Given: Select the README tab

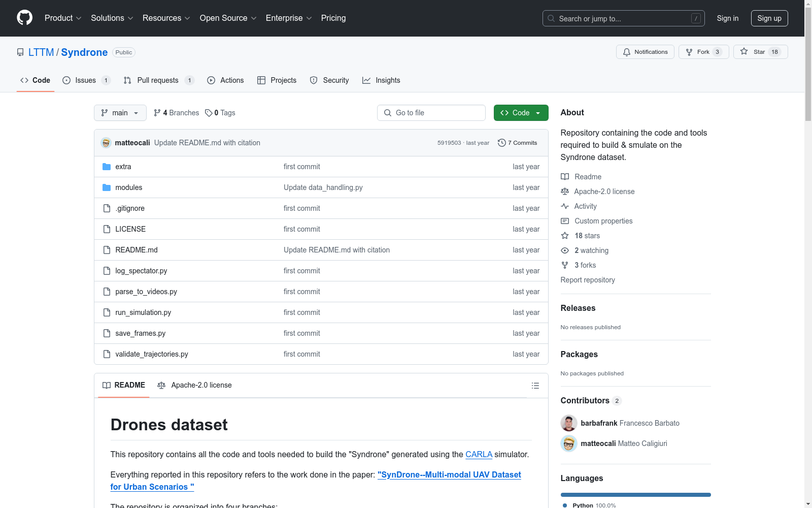Looking at the screenshot, I should (x=124, y=385).
